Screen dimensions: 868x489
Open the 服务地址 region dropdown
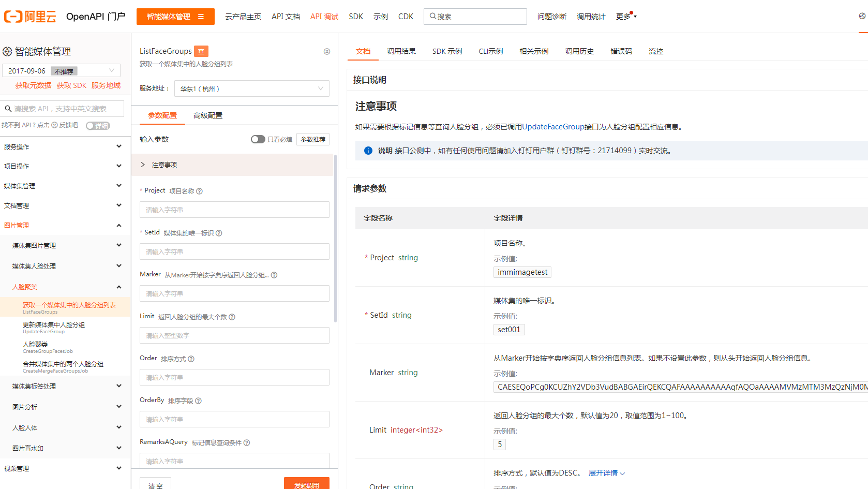[251, 88]
